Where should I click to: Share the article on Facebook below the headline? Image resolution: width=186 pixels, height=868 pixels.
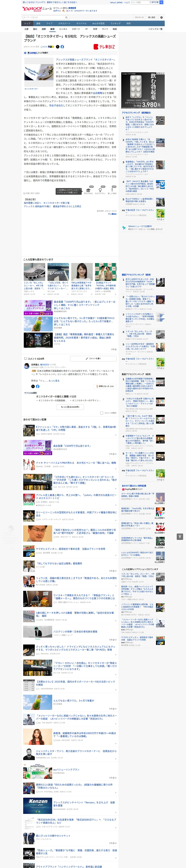tap(62, 47)
